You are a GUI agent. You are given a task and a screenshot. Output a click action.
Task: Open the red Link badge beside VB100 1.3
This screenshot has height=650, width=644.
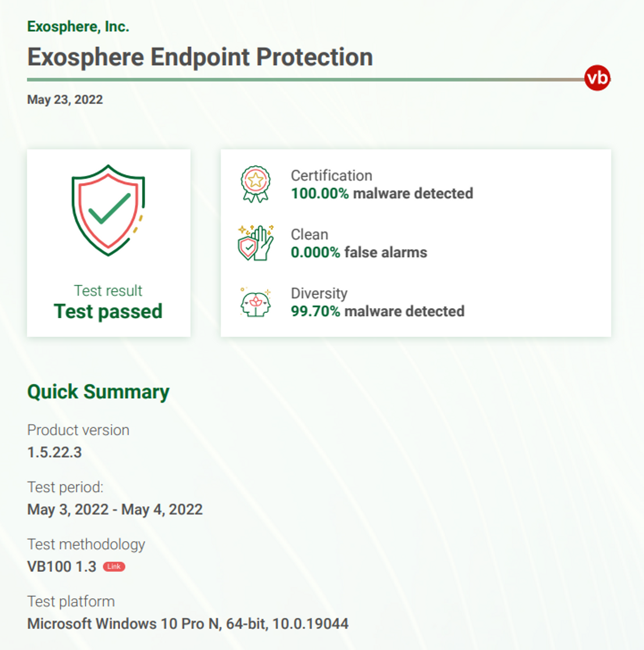[x=114, y=566]
